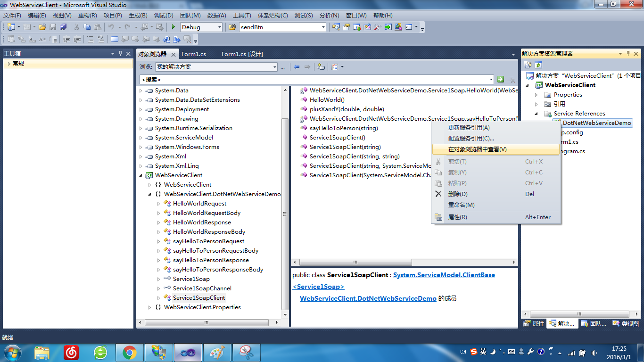Close the 对象浏览器 tab
Image resolution: width=644 pixels, height=362 pixels.
(174, 55)
